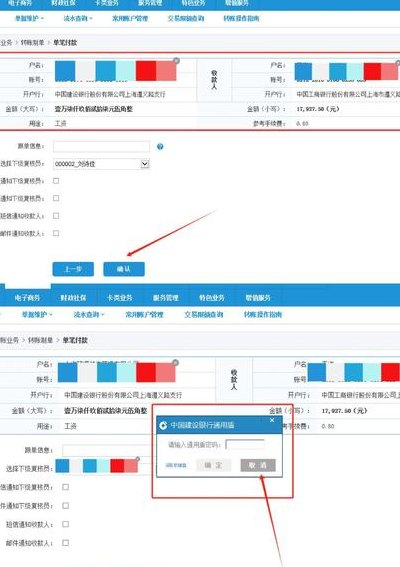Click the small icon on the masked reviewer field beside the dialog

pyautogui.click(x=137, y=459)
